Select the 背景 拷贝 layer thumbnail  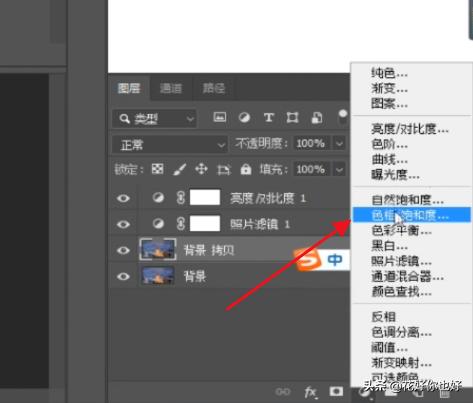[x=158, y=249]
